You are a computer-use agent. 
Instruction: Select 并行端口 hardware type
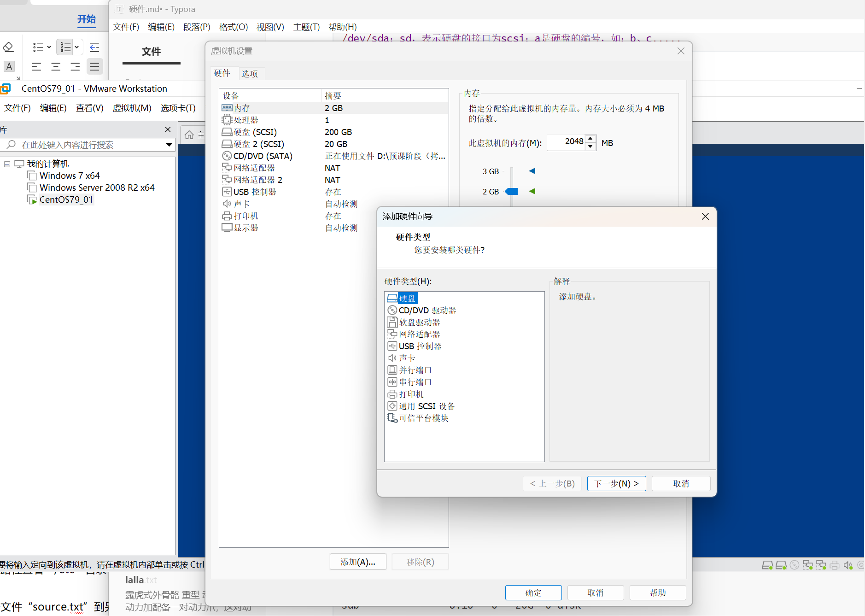click(409, 370)
